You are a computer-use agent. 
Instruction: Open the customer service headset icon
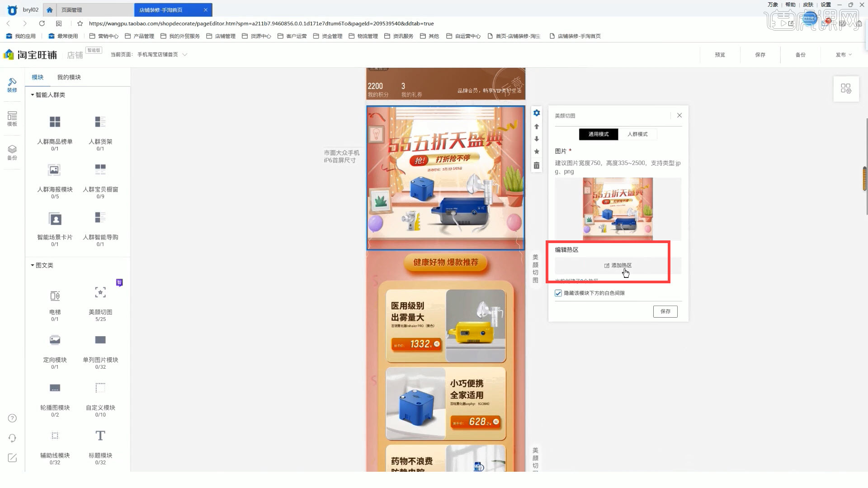[x=13, y=438]
